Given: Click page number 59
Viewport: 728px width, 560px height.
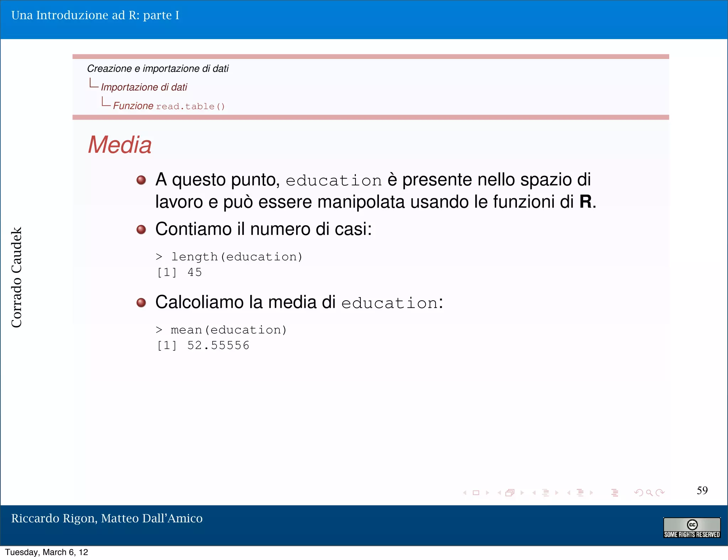Looking at the screenshot, I should click(702, 490).
